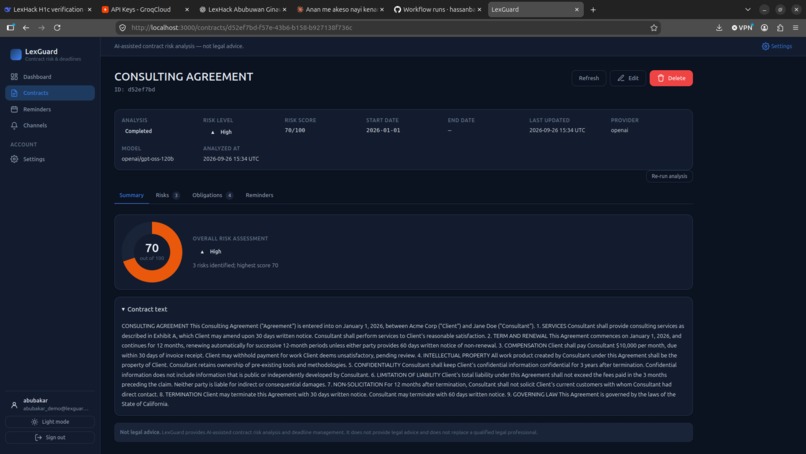Switch to the Reminders tab
The image size is (806, 454).
pos(260,195)
